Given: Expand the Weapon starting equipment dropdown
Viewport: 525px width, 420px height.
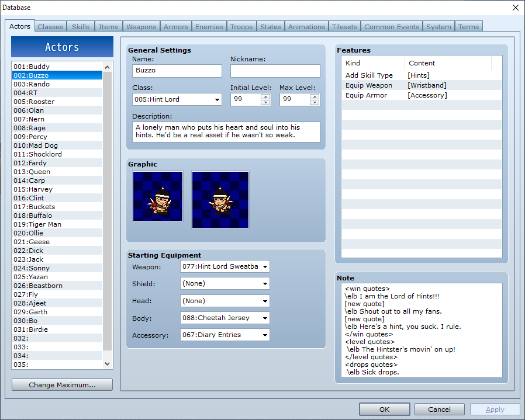Looking at the screenshot, I should pos(224,266).
